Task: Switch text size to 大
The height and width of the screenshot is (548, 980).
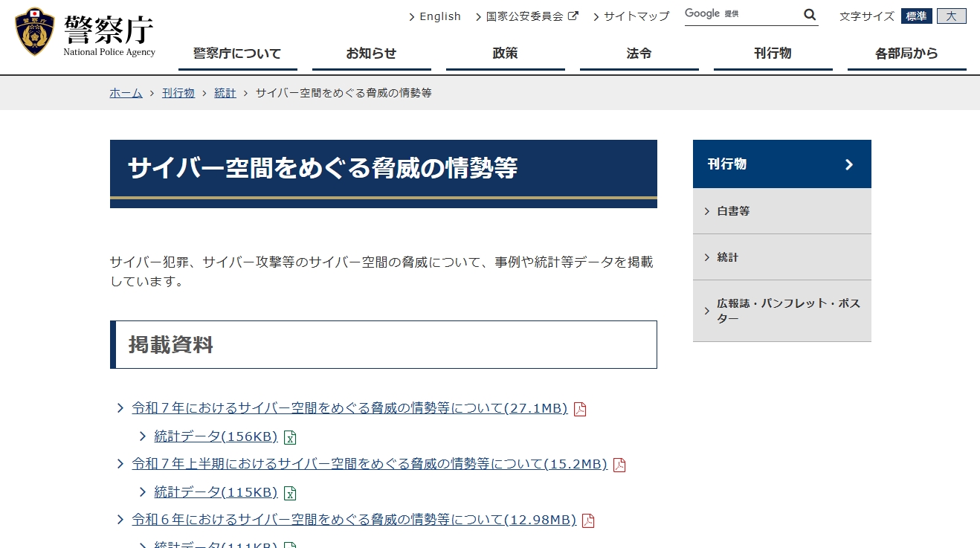Action: click(952, 16)
